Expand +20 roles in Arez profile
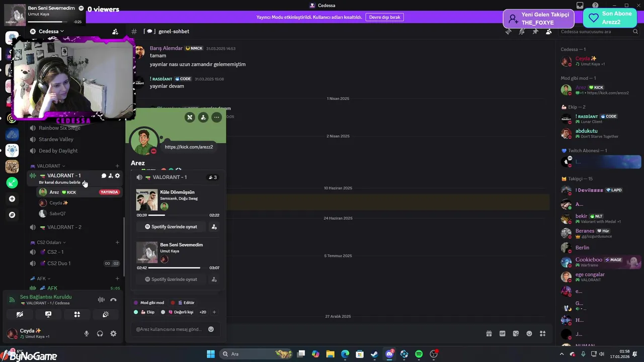This screenshot has height=362, width=644. coord(203,312)
